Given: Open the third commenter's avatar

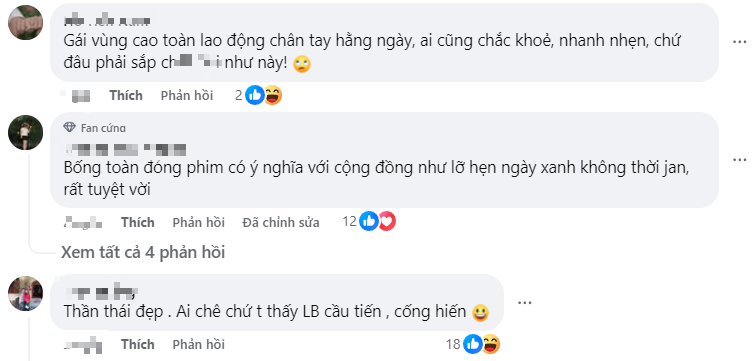Looking at the screenshot, I should pos(25,293).
